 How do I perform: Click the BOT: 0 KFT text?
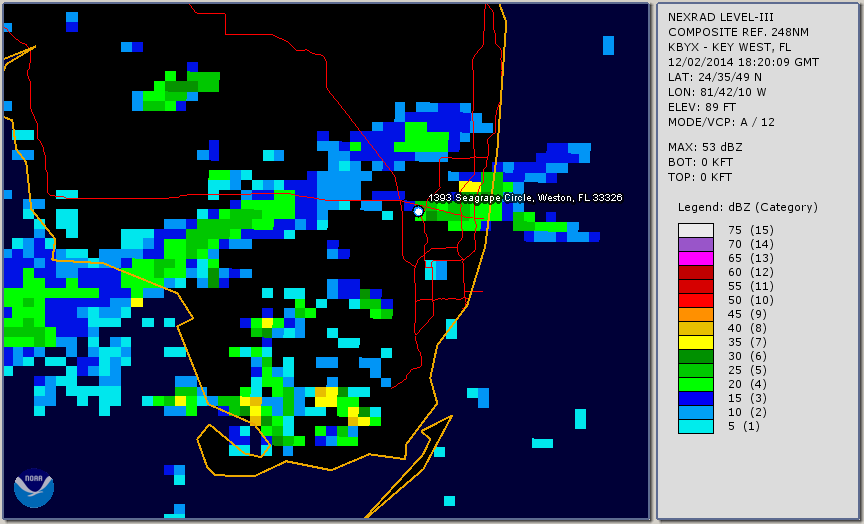click(x=700, y=162)
